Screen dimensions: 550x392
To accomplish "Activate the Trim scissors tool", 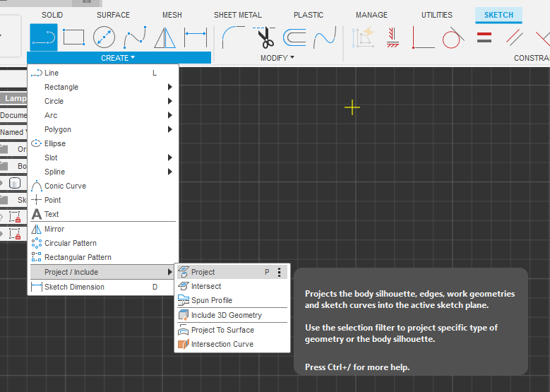I will click(265, 37).
